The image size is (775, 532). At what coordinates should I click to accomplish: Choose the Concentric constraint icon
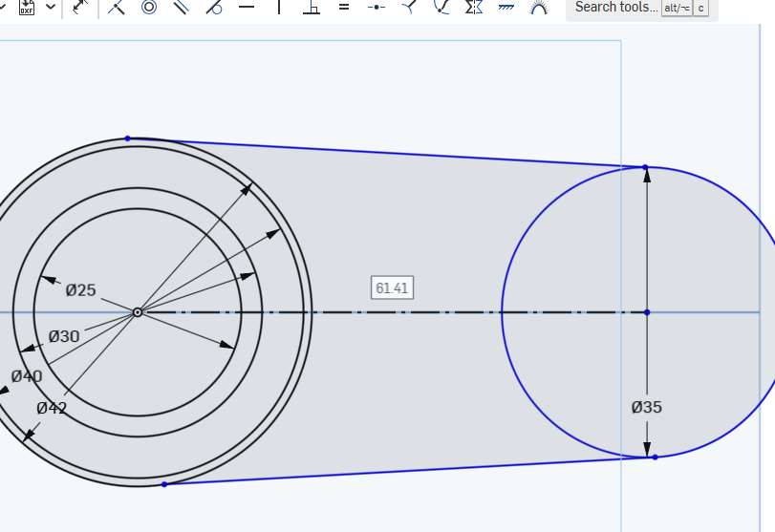(x=149, y=7)
